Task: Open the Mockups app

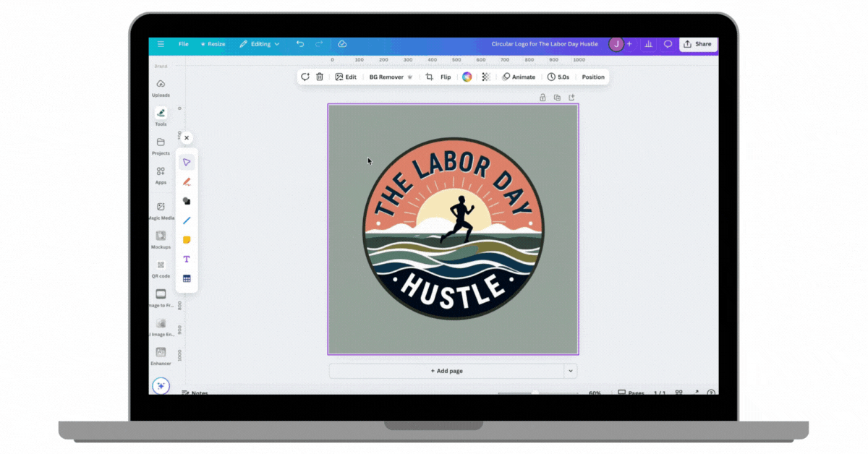Action: 161,240
